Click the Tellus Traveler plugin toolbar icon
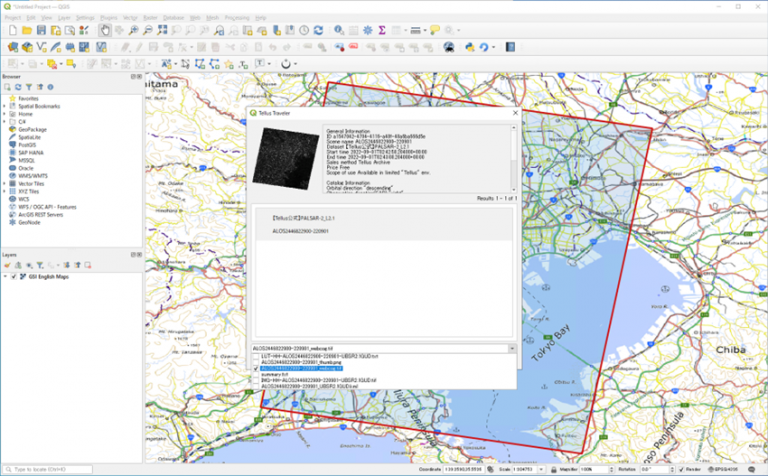Image resolution: width=768 pixels, height=476 pixels. 449,47
